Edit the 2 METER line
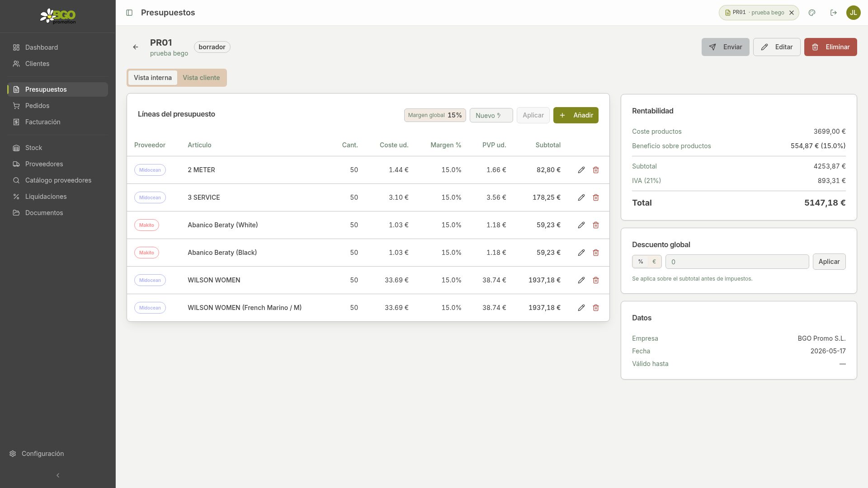This screenshot has height=488, width=868. coord(581,170)
